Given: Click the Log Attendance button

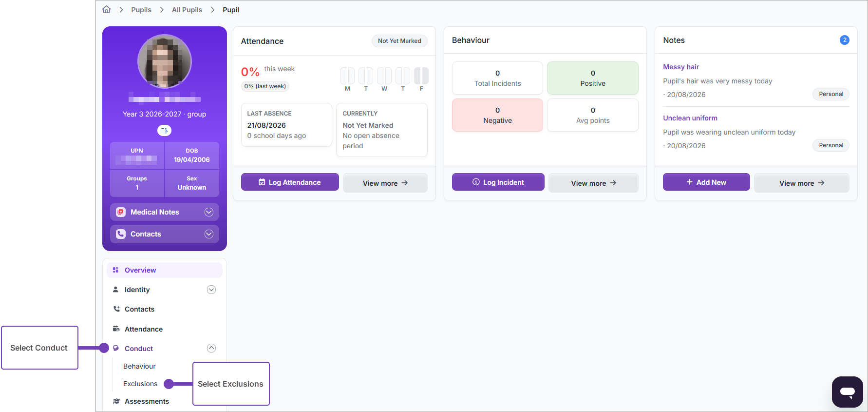Looking at the screenshot, I should (290, 182).
